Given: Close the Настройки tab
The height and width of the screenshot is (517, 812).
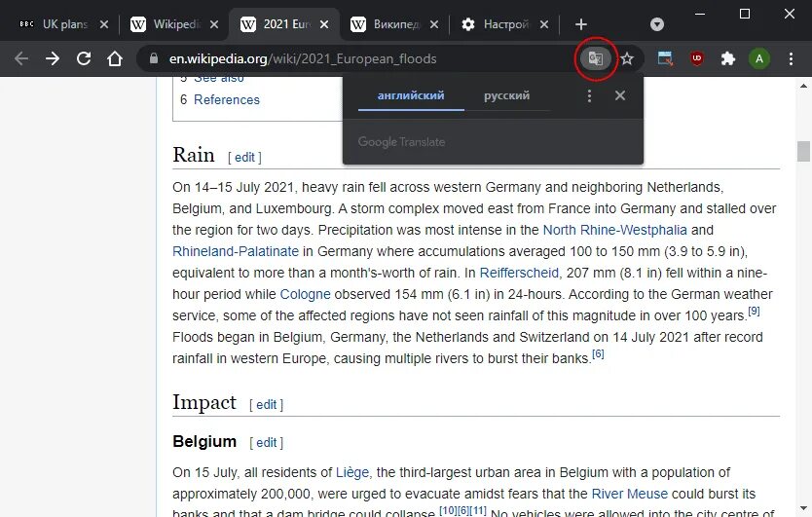Looking at the screenshot, I should (544, 24).
